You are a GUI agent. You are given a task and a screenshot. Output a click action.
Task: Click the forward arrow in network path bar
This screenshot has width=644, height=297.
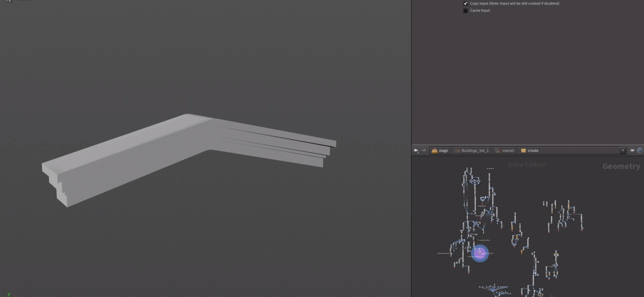point(423,151)
